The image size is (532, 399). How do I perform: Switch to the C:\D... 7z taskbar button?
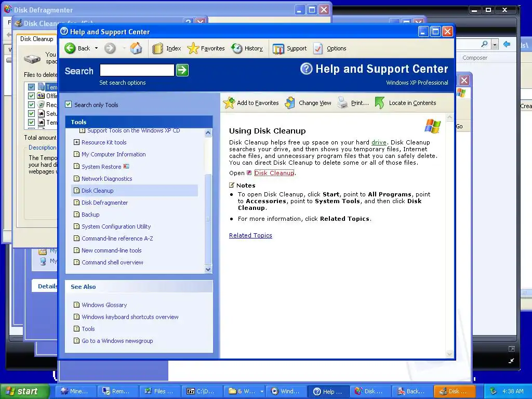[202, 391]
